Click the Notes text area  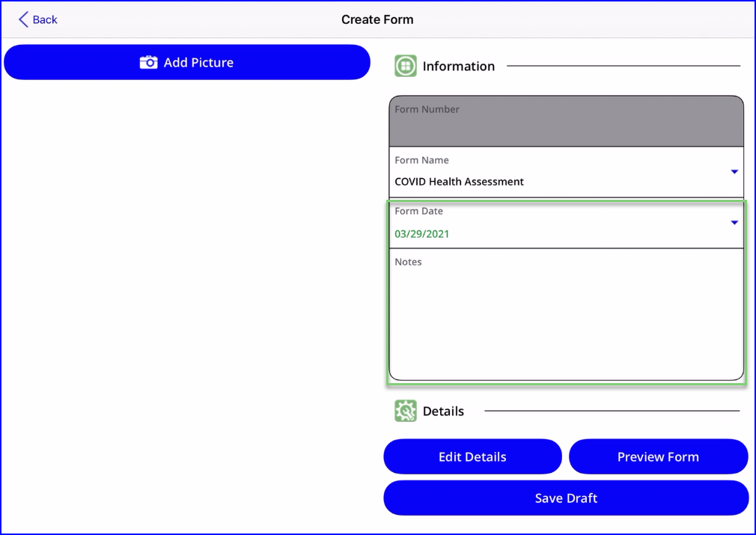[x=566, y=314]
